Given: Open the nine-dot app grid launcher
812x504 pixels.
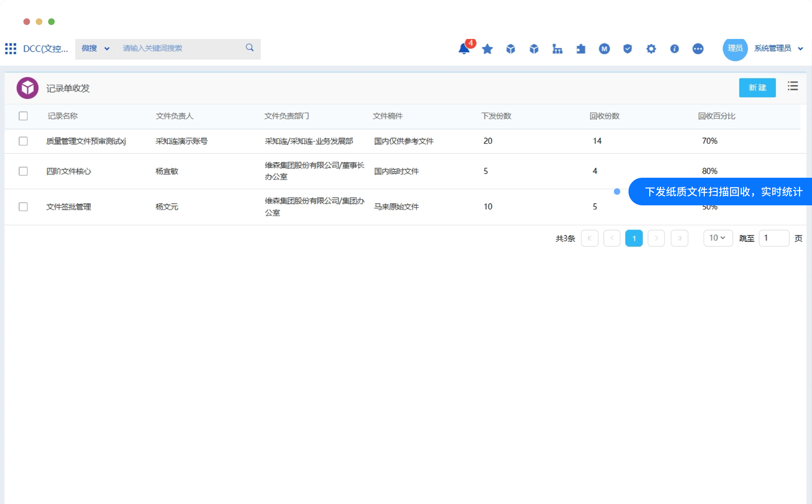Looking at the screenshot, I should point(11,49).
